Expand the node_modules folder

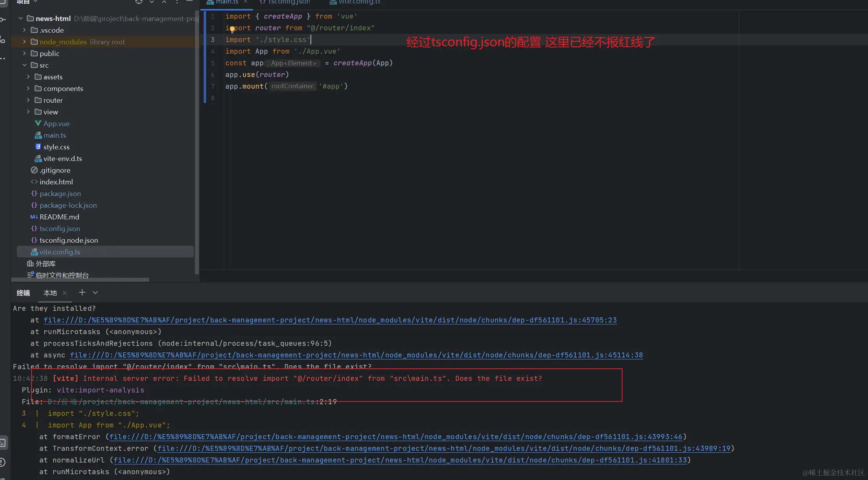[24, 42]
